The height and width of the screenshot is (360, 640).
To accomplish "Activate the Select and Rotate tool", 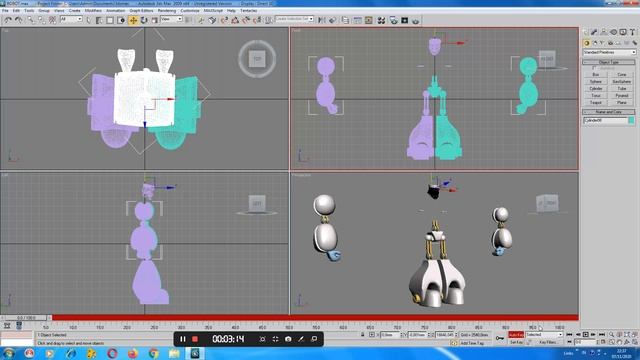I will pyautogui.click(x=144, y=20).
